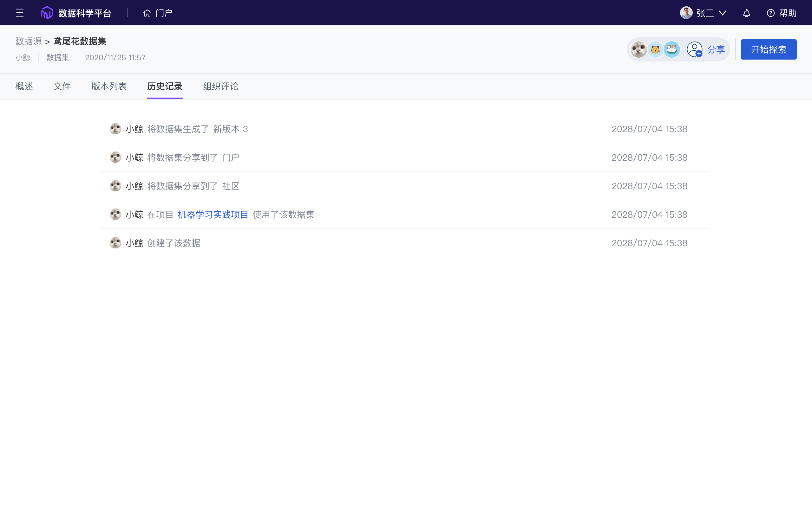Open the 组织评论 tab
Viewport: 812px width, 507px height.
tap(220, 86)
